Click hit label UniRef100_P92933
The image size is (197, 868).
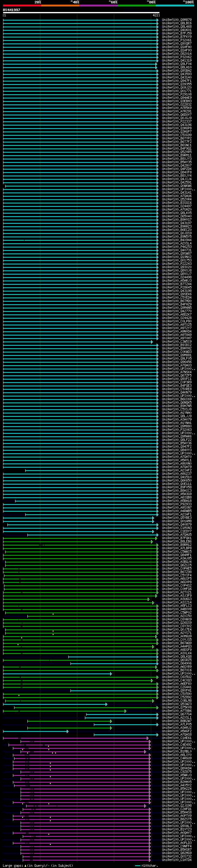tap(176, 504)
